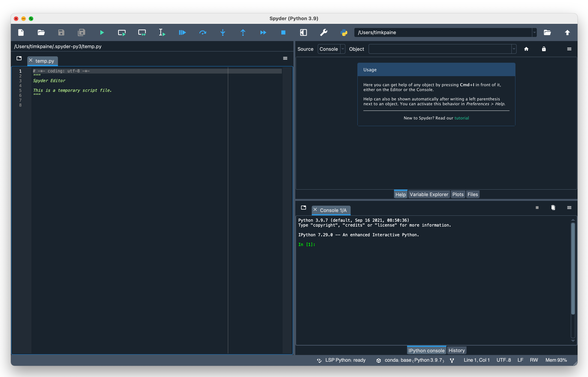The height and width of the screenshot is (377, 588).
Task: Open the Spyder tutorial link
Action: tap(462, 118)
